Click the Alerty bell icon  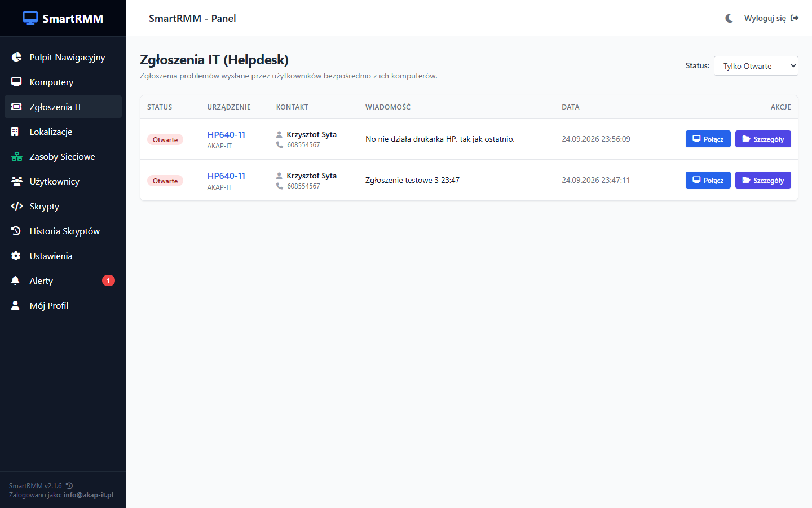tap(15, 281)
